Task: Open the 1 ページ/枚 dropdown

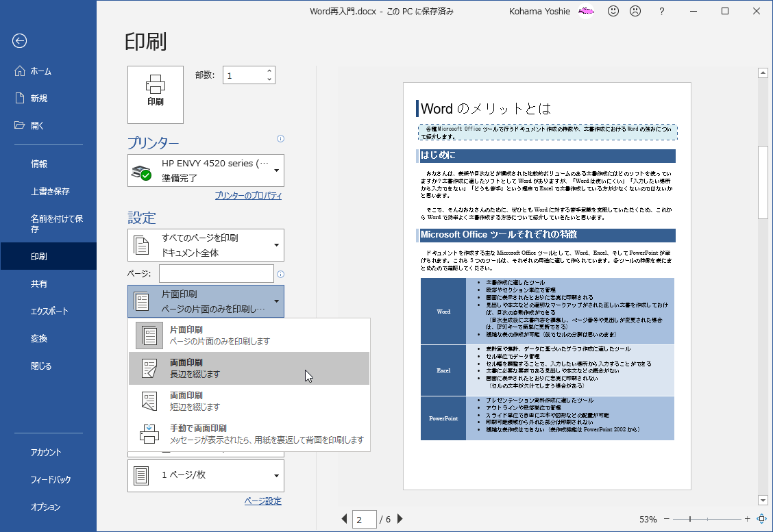Action: [x=206, y=475]
